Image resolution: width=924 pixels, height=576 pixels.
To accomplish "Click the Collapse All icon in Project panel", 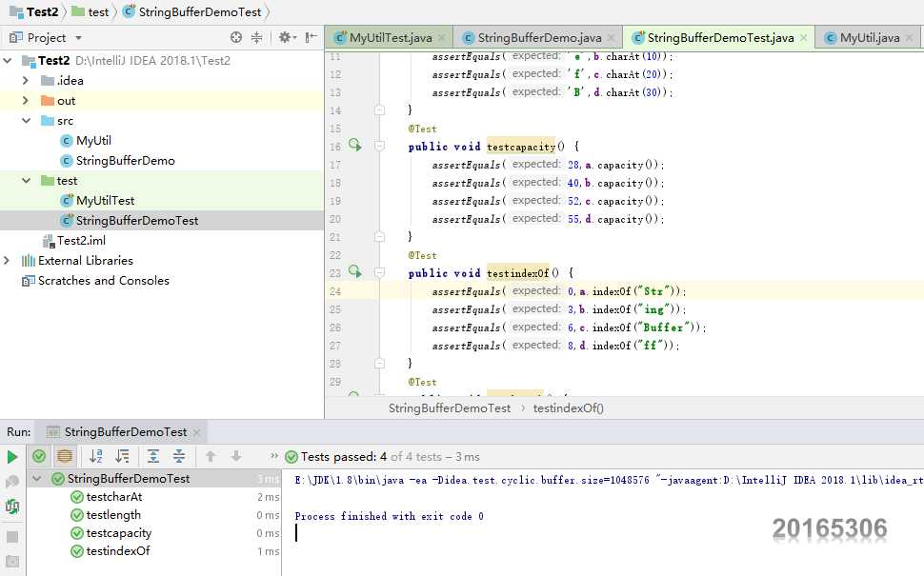I will [256, 38].
